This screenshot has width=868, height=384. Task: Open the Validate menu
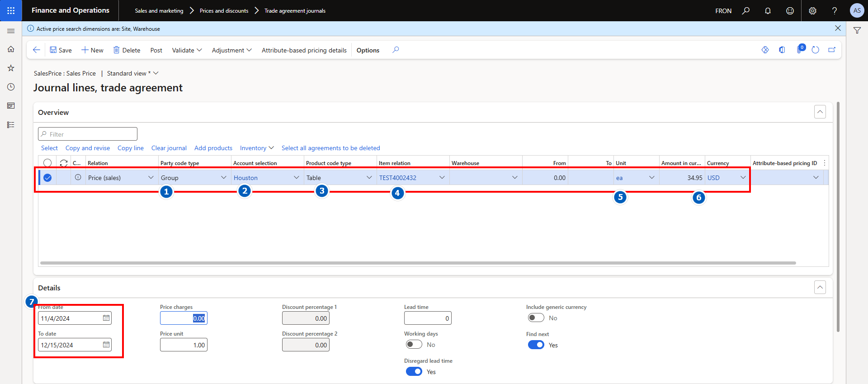[x=187, y=50]
